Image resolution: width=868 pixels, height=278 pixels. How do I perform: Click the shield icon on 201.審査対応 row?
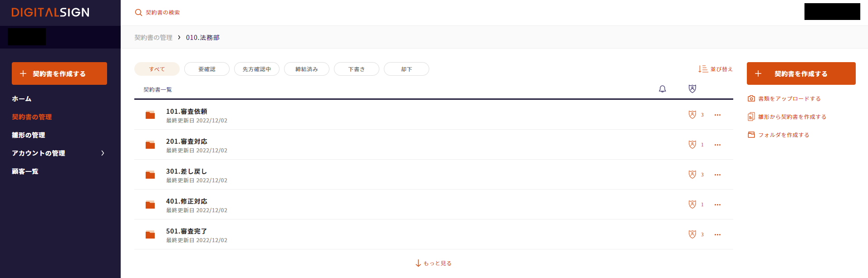tap(692, 145)
